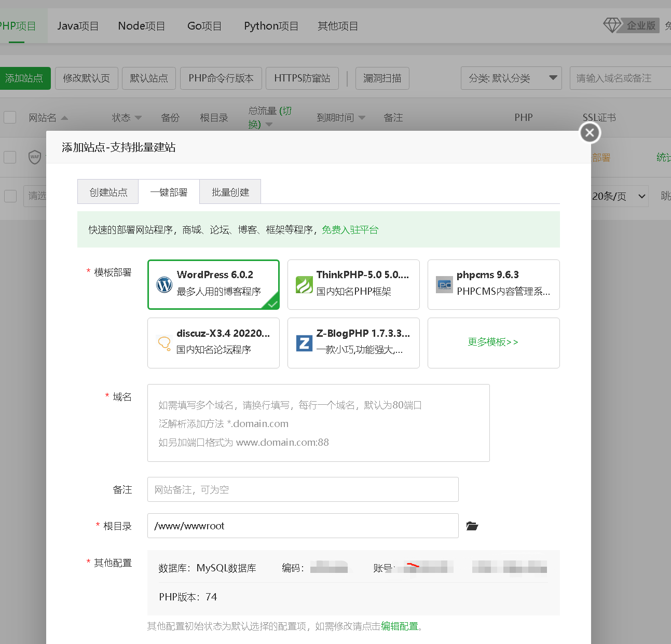Screen dimensions: 671x644
Task: Open the 更多模板>> link
Action: tap(493, 342)
